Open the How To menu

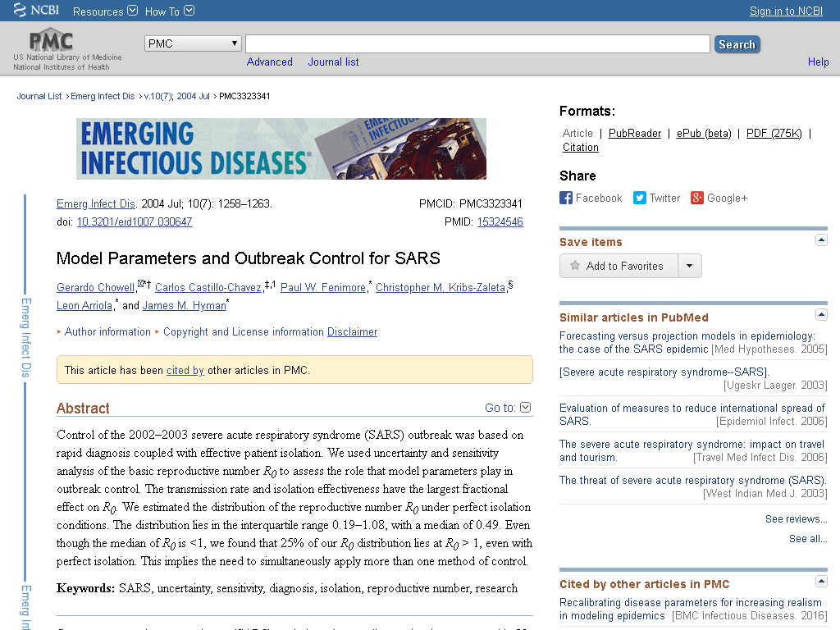point(169,11)
